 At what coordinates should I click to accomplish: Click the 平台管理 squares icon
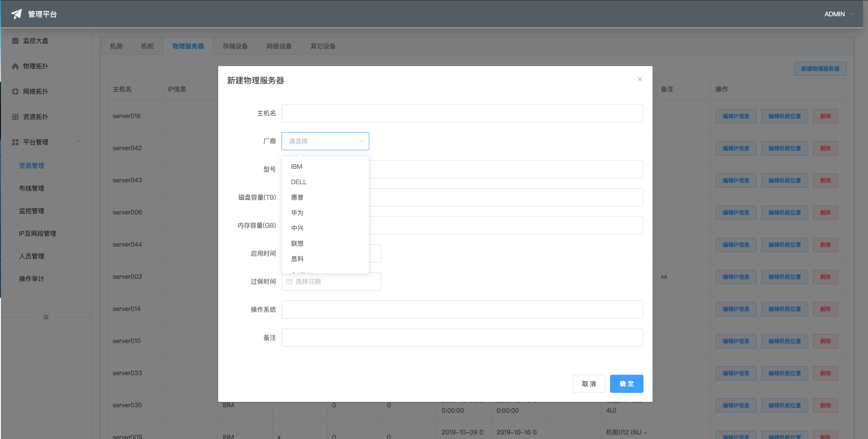15,142
